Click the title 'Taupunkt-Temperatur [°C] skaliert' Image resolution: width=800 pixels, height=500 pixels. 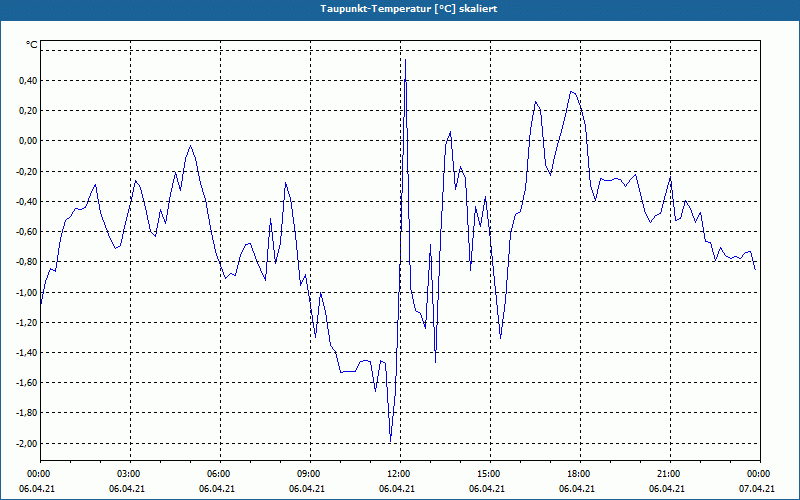(409, 9)
